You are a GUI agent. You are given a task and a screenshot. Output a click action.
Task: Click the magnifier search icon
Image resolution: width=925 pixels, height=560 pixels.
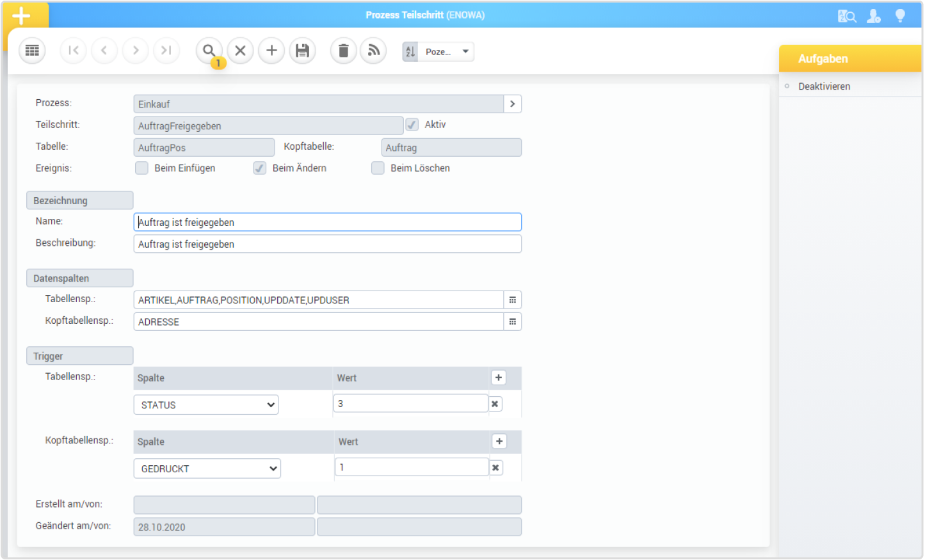click(x=209, y=51)
